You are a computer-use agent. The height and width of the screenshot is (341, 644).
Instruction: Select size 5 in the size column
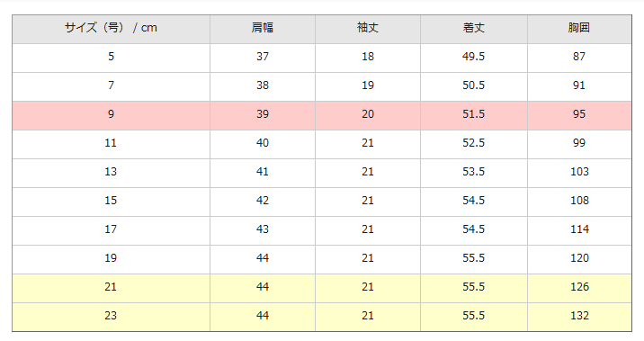tap(111, 58)
